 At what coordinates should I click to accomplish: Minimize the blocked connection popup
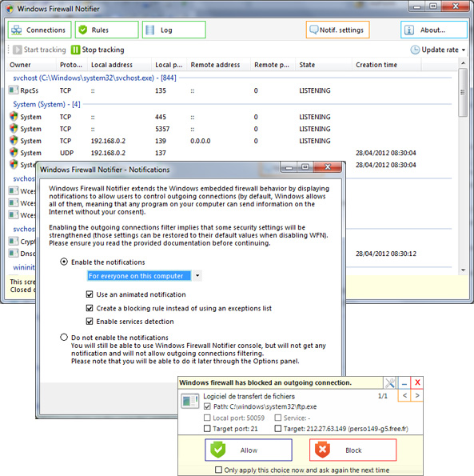pos(404,383)
